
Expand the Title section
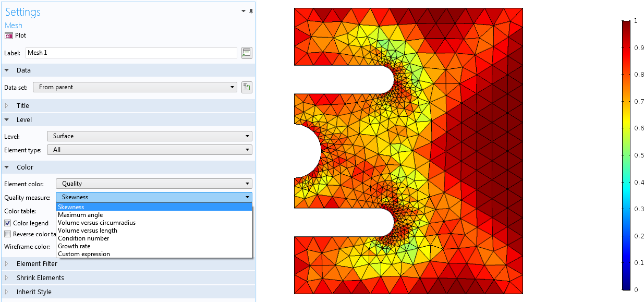23,105
